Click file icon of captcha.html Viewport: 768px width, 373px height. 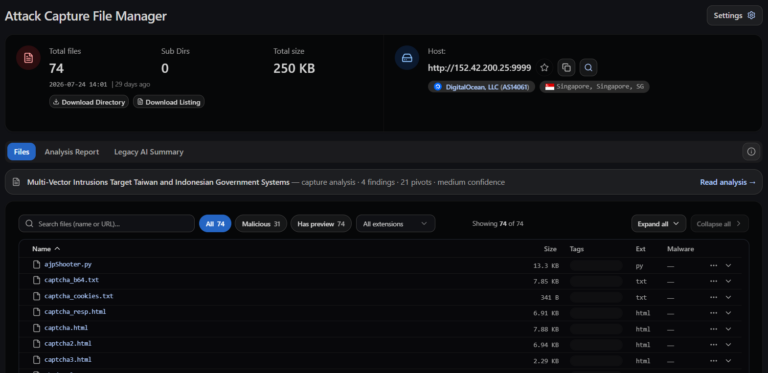pyautogui.click(x=36, y=328)
